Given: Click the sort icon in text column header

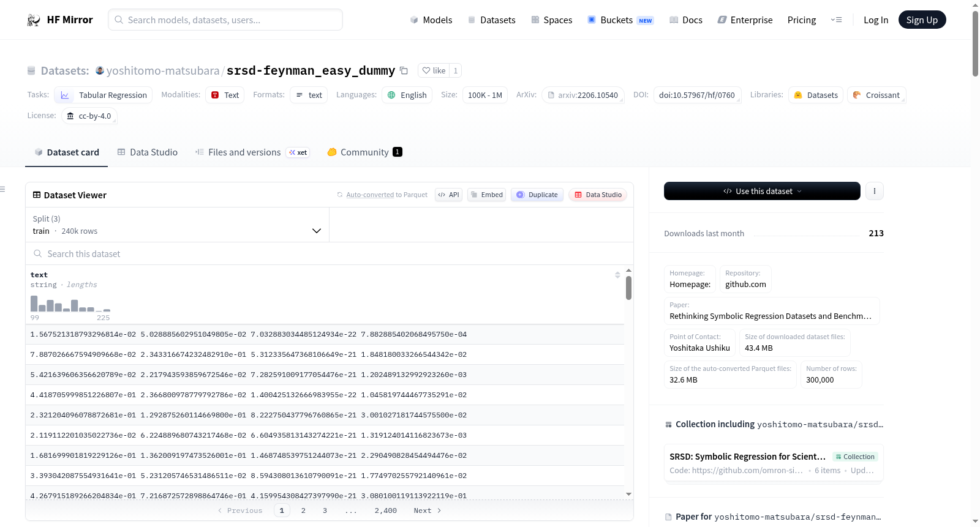Looking at the screenshot, I should (617, 275).
